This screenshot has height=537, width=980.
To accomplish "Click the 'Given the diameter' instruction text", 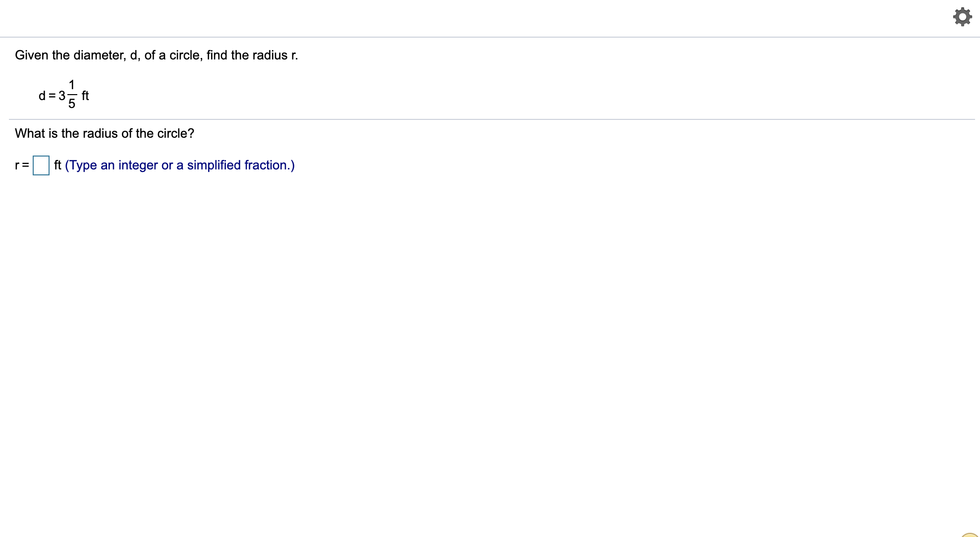I will click(x=156, y=55).
